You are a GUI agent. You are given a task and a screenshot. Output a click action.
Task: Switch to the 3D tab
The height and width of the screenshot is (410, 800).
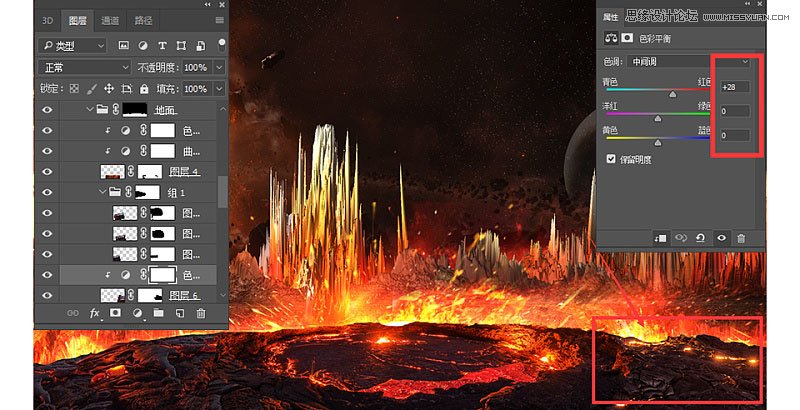coord(47,20)
